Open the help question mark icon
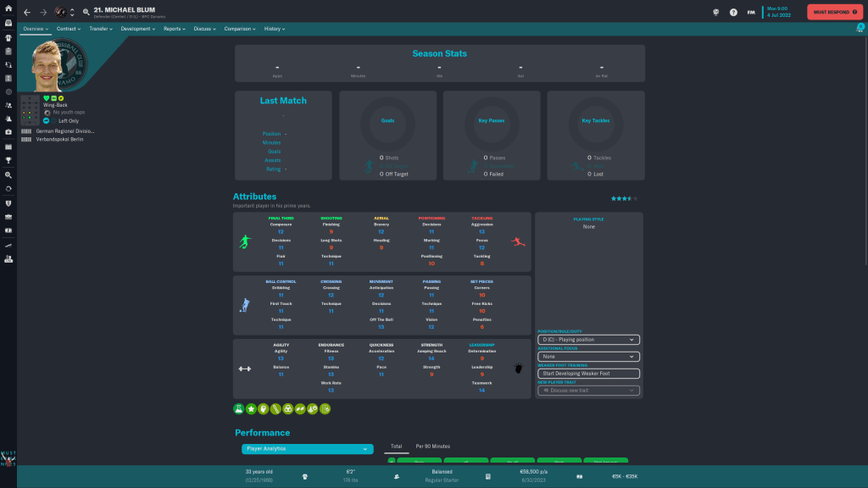Screen dimensions: 868x488 (733, 12)
